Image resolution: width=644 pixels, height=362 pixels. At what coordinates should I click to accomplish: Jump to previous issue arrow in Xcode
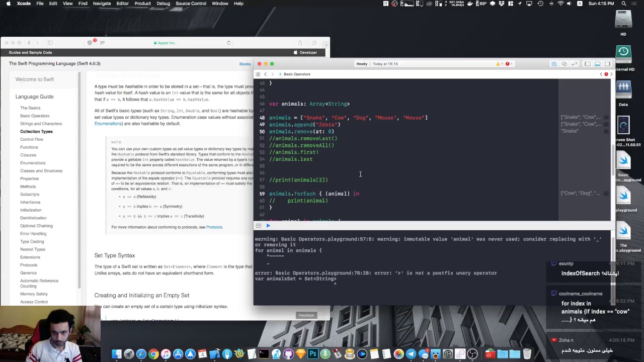(x=601, y=74)
